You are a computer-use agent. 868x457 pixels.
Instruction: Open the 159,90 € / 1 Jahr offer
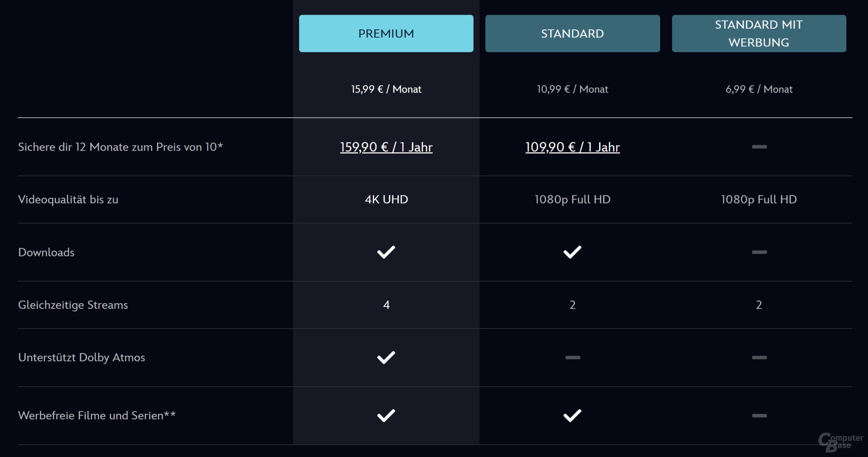[x=386, y=147]
